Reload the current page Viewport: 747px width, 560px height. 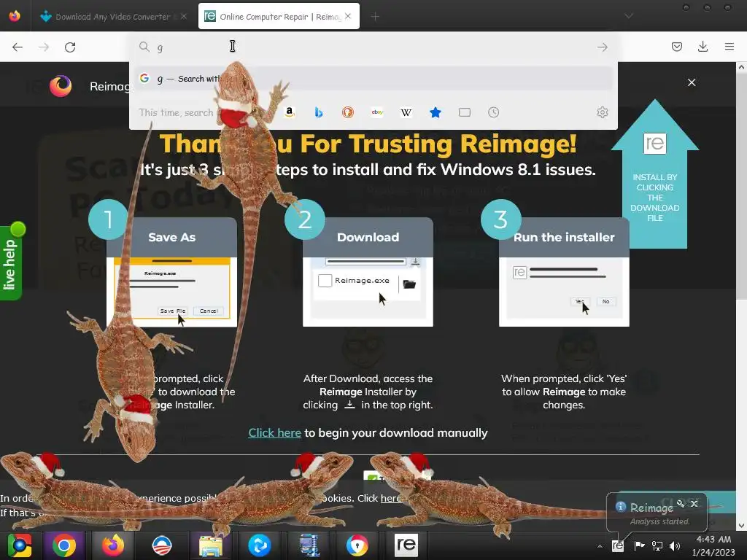coord(70,47)
